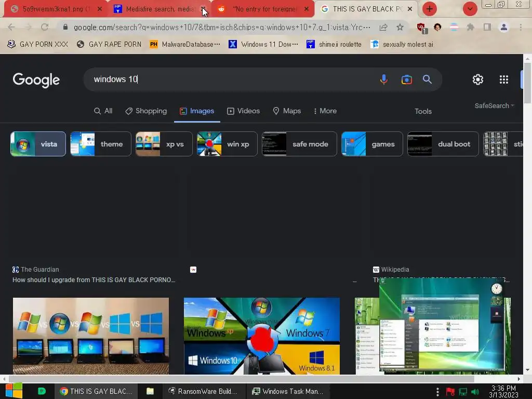Toggle the theme filter chip
Image resolution: width=532 pixels, height=399 pixels.
point(101,144)
